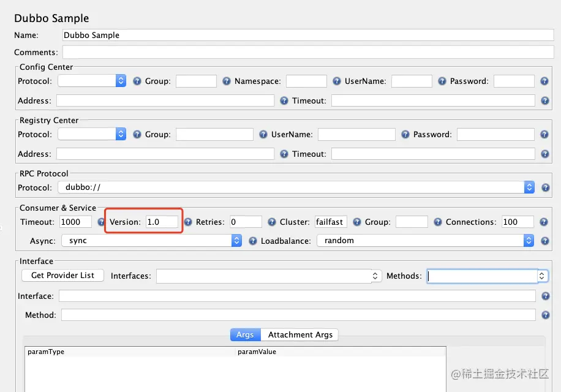561x392 pixels.
Task: Click Cluster field showing failfast
Action: pos(331,222)
